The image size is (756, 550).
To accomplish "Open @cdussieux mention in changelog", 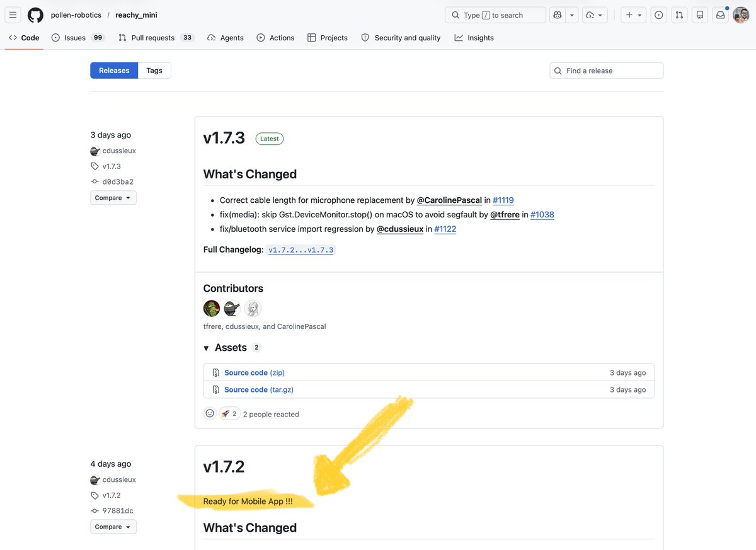I will pos(400,229).
